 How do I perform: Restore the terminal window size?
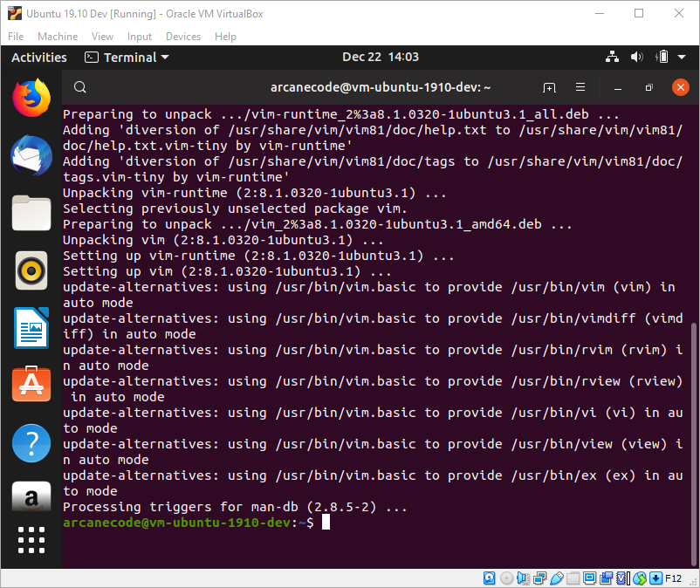pos(649,87)
